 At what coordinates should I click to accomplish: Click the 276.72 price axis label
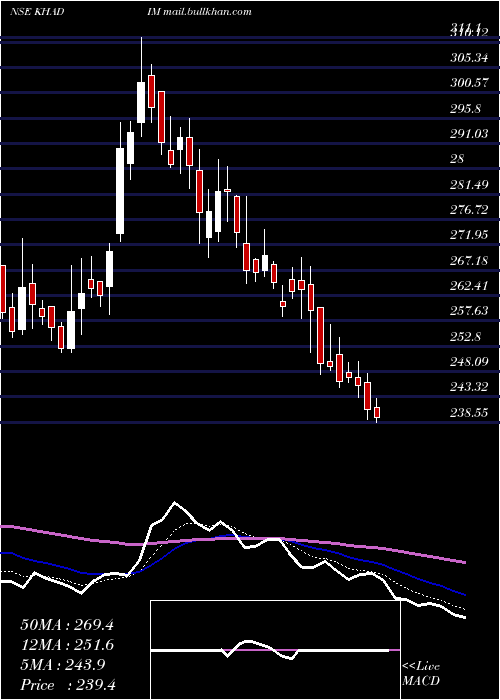(x=469, y=209)
